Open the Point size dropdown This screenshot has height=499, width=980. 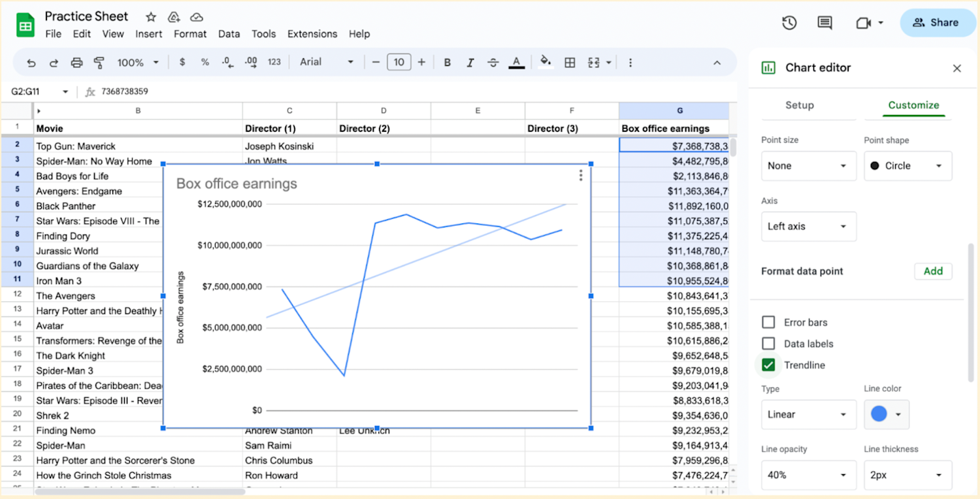tap(809, 166)
